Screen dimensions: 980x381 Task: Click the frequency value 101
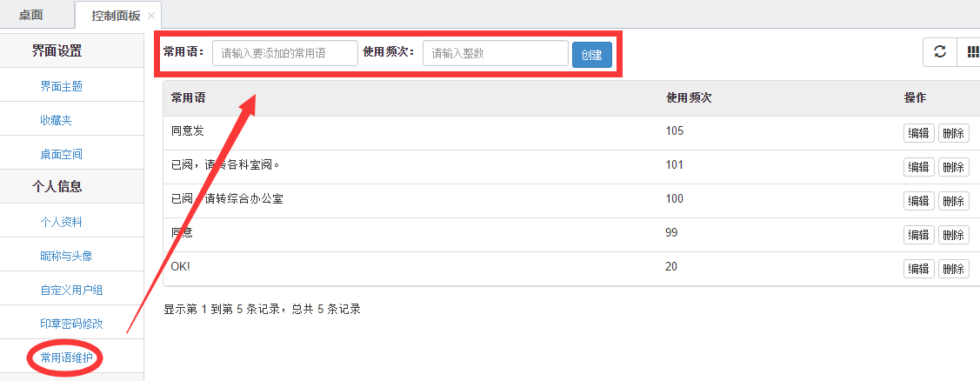(675, 165)
